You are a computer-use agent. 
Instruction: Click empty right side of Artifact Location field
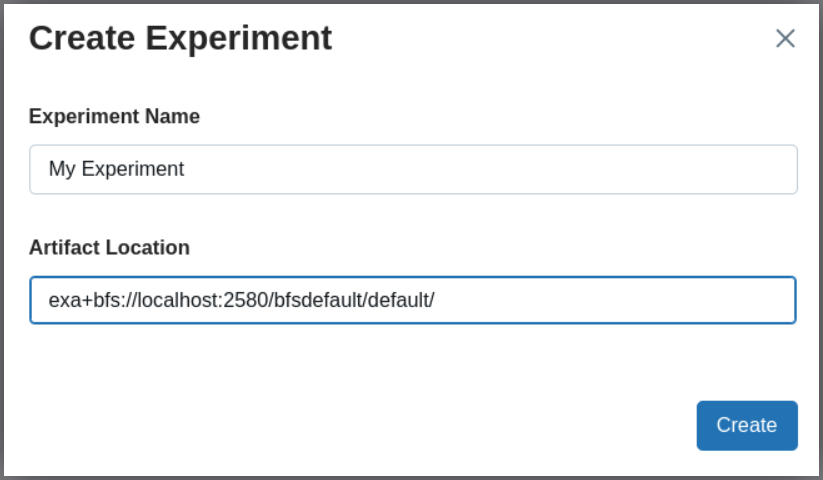click(650, 300)
